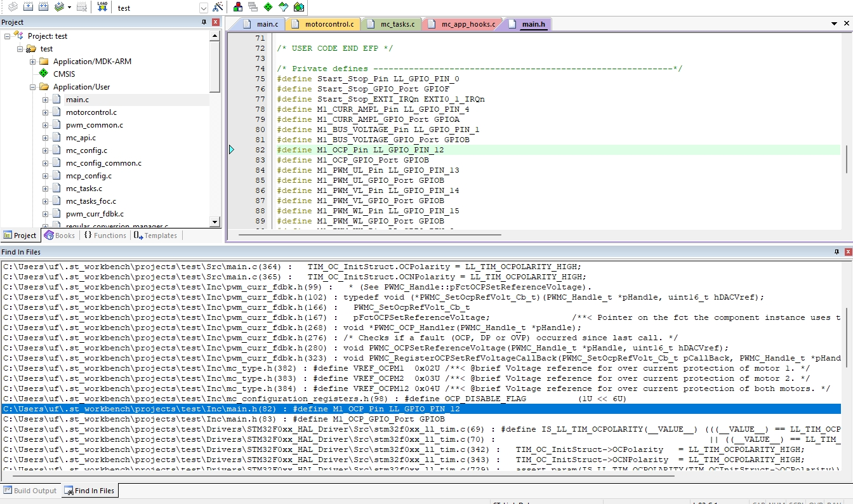Click the red cube component blocks toolbar icon
The image size is (853, 504).
tap(237, 7)
